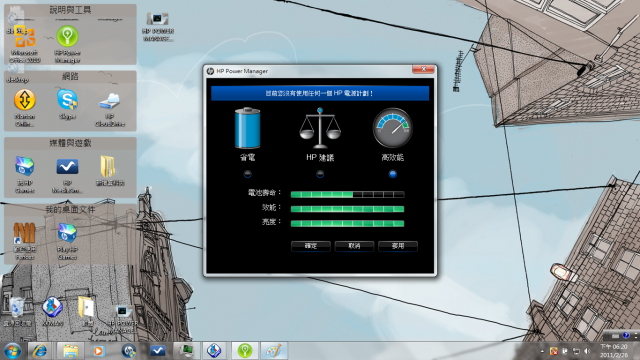Open the Windows Start menu

coord(12,351)
